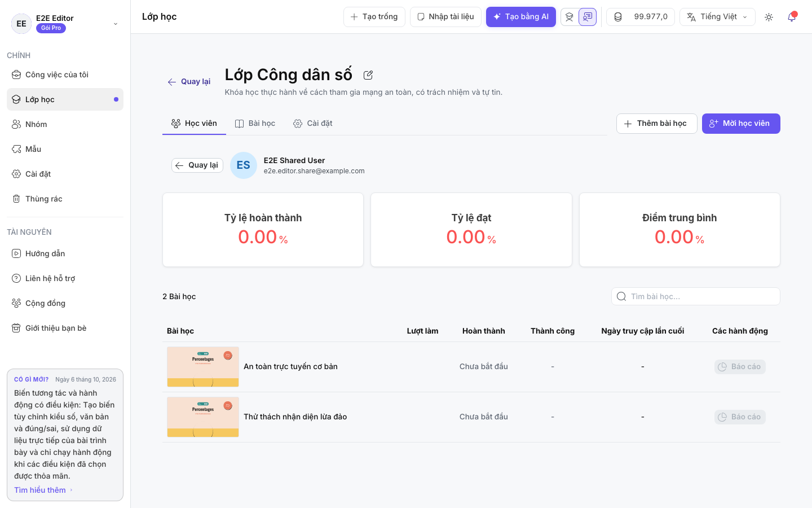Click Báo cáo for Thử thách nhận diện
Image resolution: width=812 pixels, height=508 pixels.
pos(740,417)
